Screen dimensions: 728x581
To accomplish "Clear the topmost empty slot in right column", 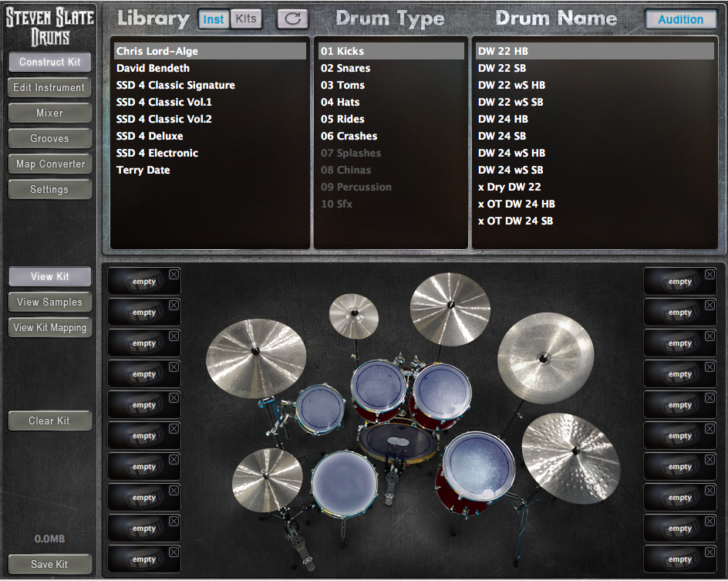I will coord(709,275).
